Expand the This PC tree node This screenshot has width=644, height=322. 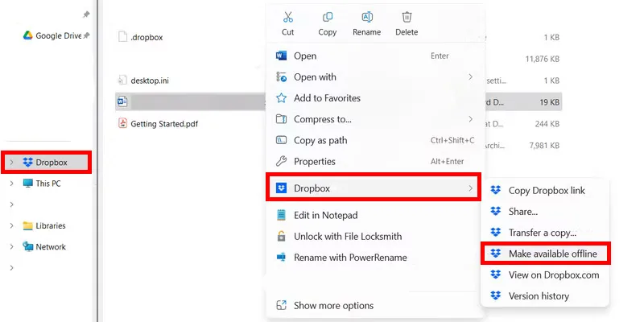tap(11, 184)
